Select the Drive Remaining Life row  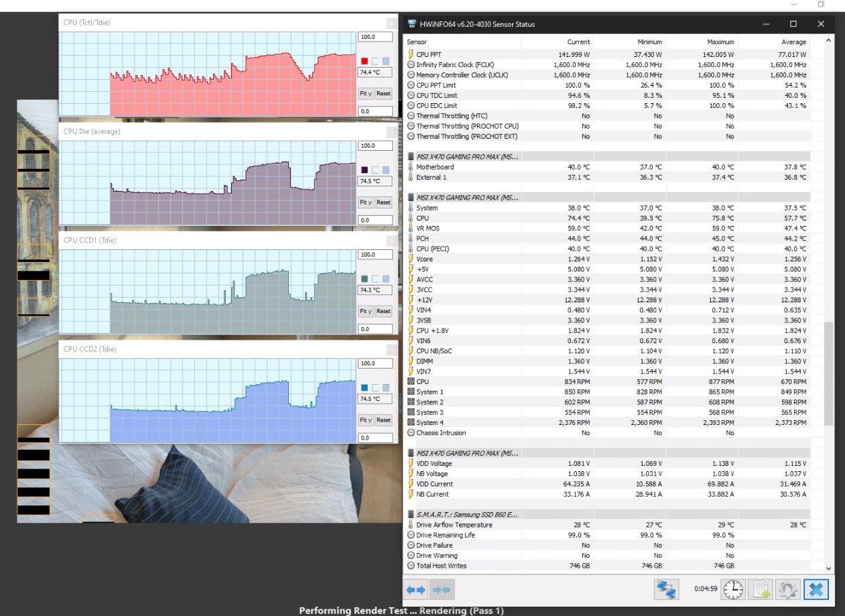tap(607, 535)
